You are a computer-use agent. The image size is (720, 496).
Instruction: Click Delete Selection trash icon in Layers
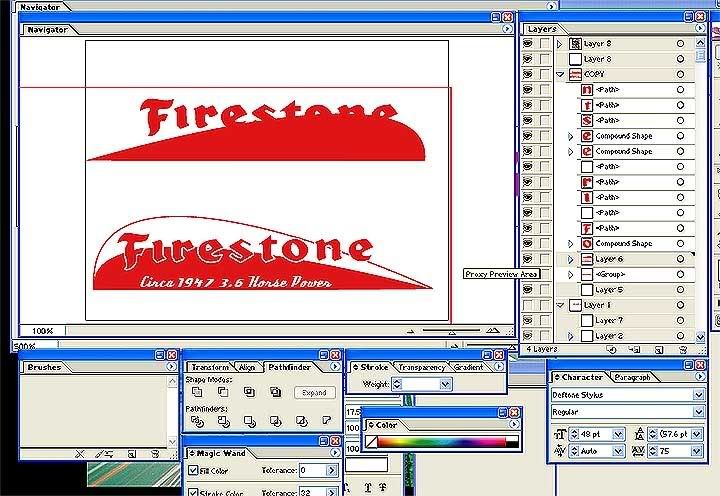coord(683,349)
